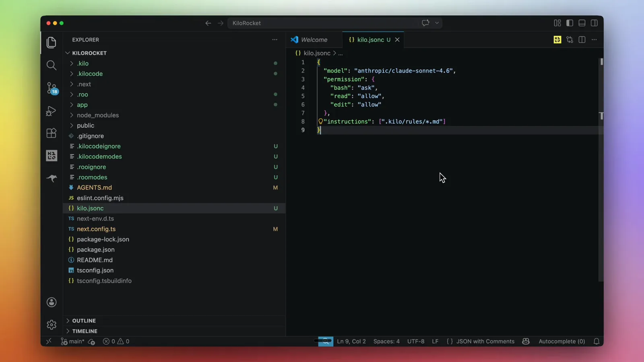
Task: Open Source Control with 18 changes
Action: click(x=52, y=88)
